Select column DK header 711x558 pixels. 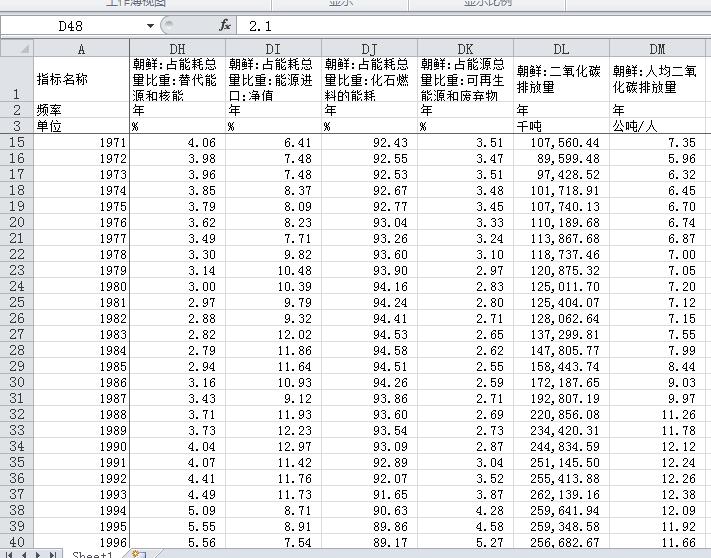466,49
